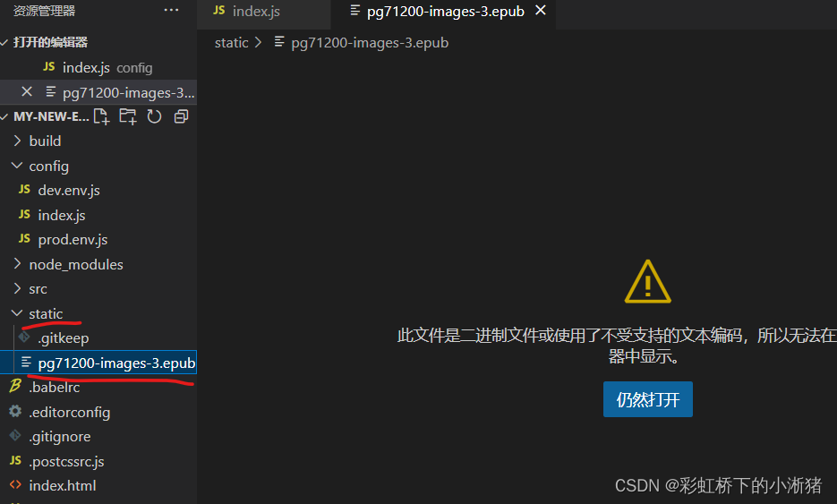Collapse all folders using the collapse icon
The width and height of the screenshot is (837, 504).
(x=182, y=116)
